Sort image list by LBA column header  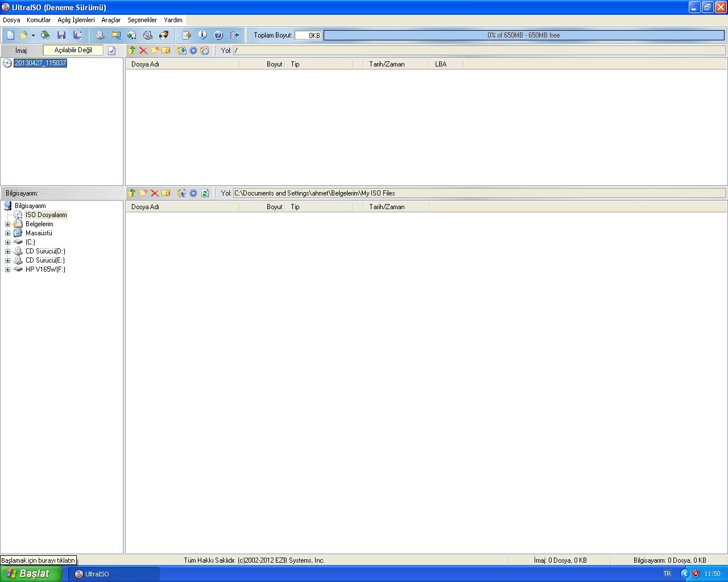tap(446, 64)
